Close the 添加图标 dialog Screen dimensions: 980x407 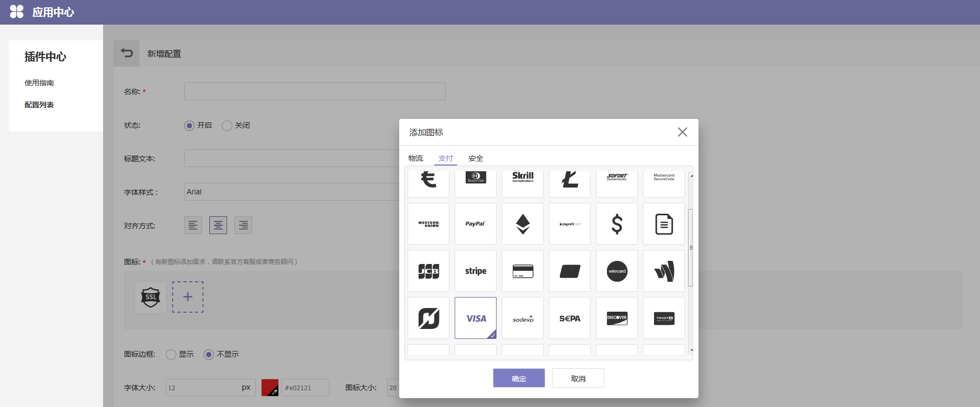click(682, 132)
